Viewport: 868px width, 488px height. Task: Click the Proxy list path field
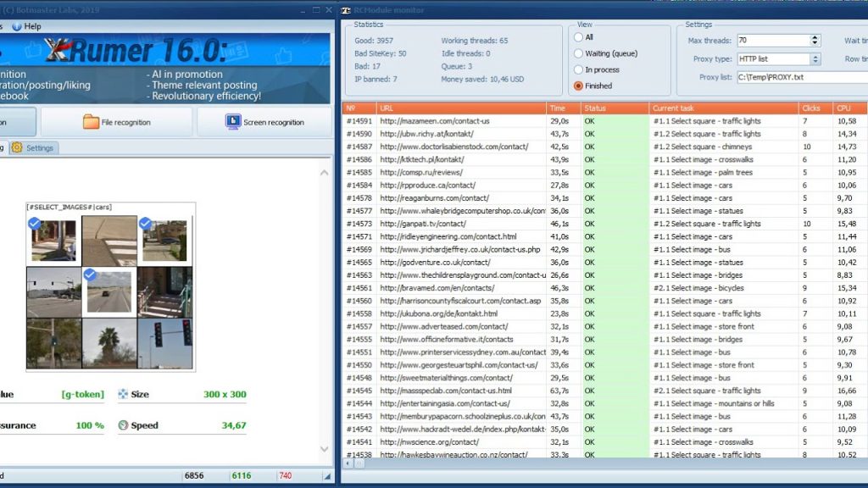802,77
